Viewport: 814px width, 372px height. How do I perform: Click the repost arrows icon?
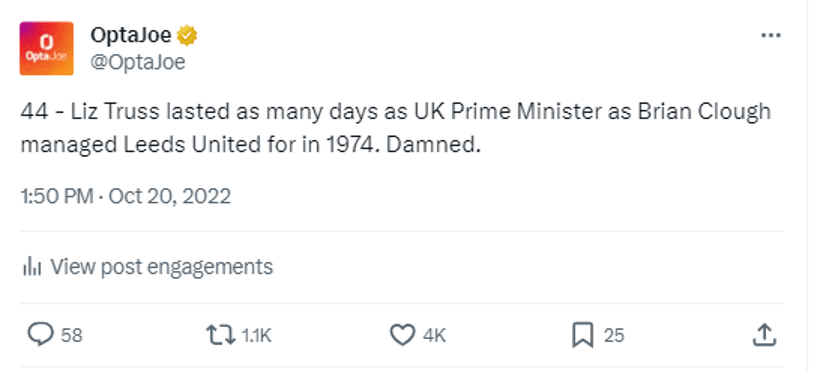221,335
